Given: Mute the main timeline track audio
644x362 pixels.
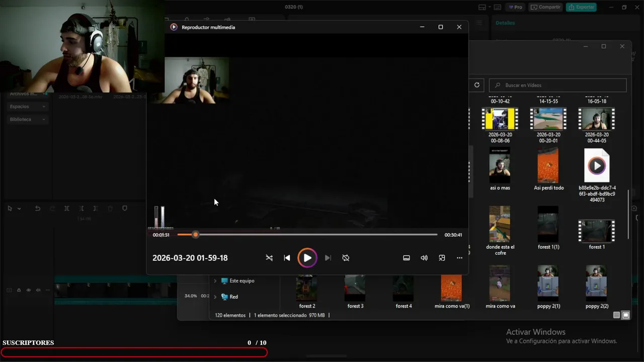Looking at the screenshot, I should coord(38,290).
